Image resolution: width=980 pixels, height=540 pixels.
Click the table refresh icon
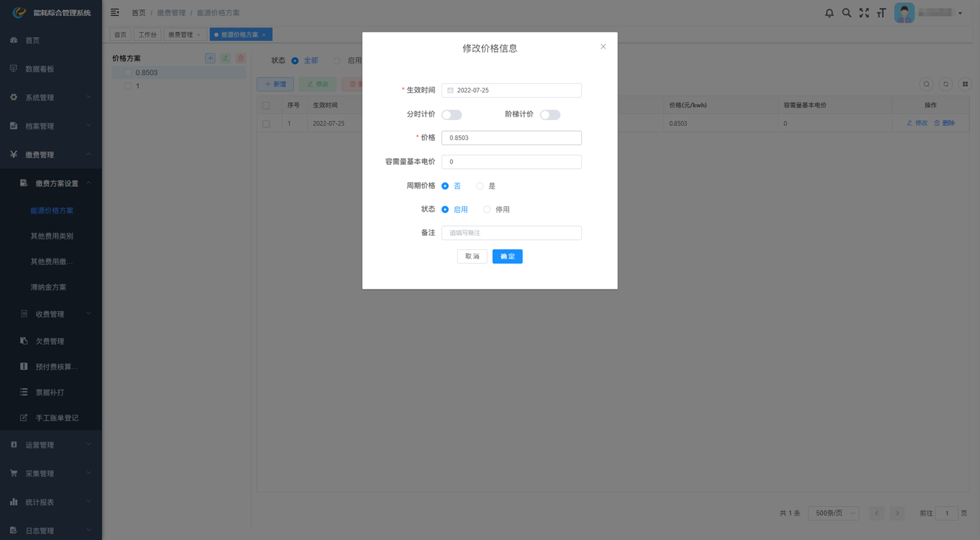click(946, 84)
